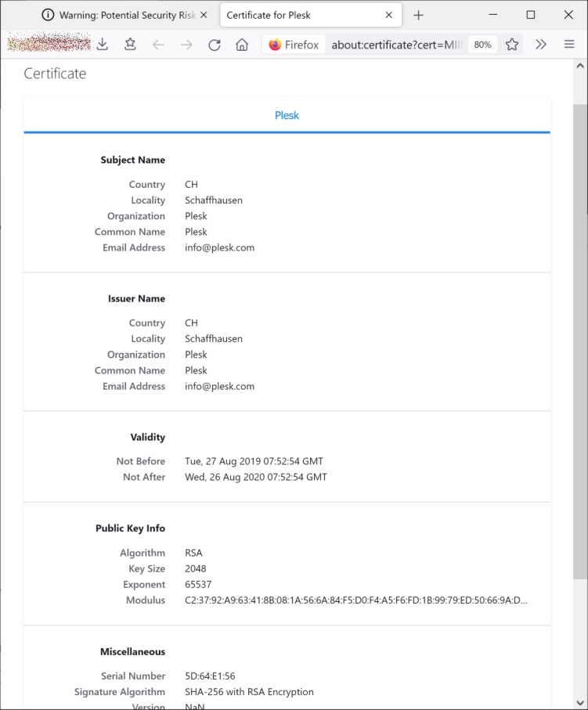Switch to the Potential Security Risk tab

coord(121,15)
